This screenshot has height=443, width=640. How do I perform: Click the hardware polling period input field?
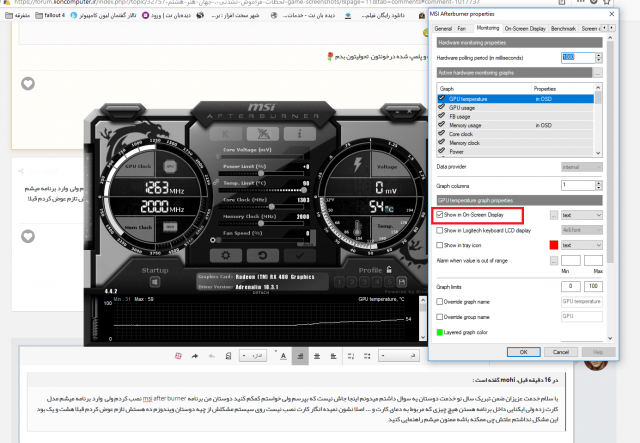(x=576, y=58)
